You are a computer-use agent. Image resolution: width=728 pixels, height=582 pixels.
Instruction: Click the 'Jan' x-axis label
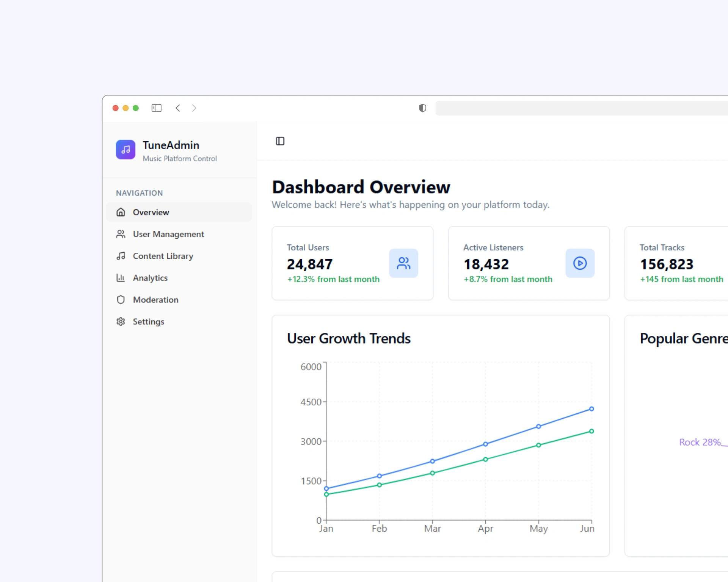point(326,529)
